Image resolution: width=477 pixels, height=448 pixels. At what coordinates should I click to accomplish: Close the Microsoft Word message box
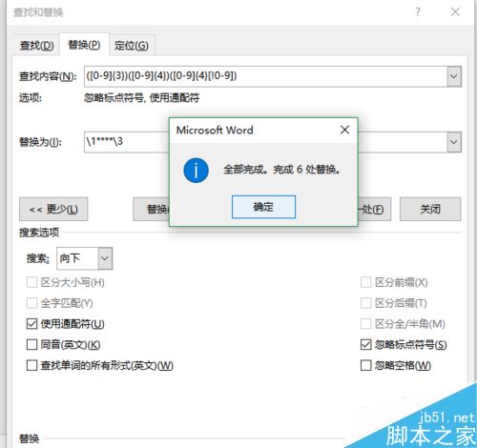click(x=344, y=130)
